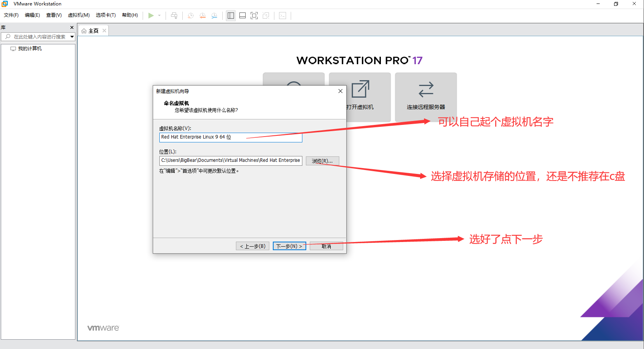
Task: Click the 位置 path input field
Action: tap(231, 160)
